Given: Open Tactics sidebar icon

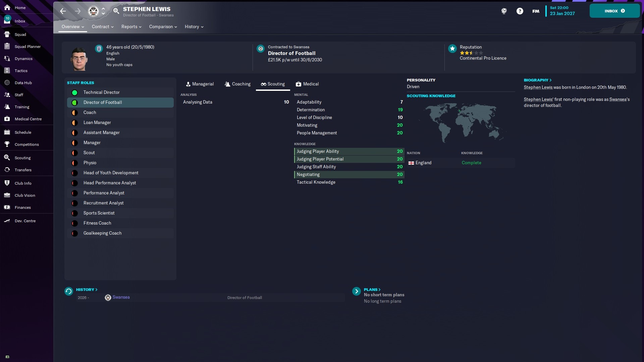Looking at the screenshot, I should pos(7,70).
